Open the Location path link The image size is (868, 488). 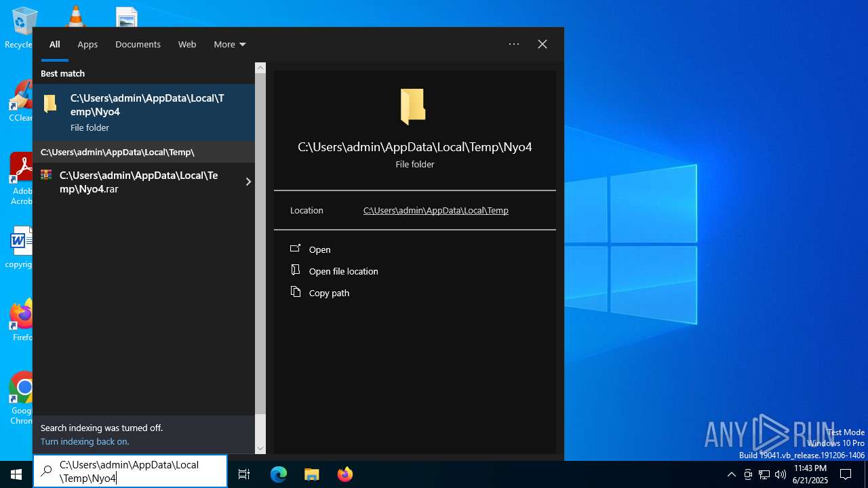436,211
